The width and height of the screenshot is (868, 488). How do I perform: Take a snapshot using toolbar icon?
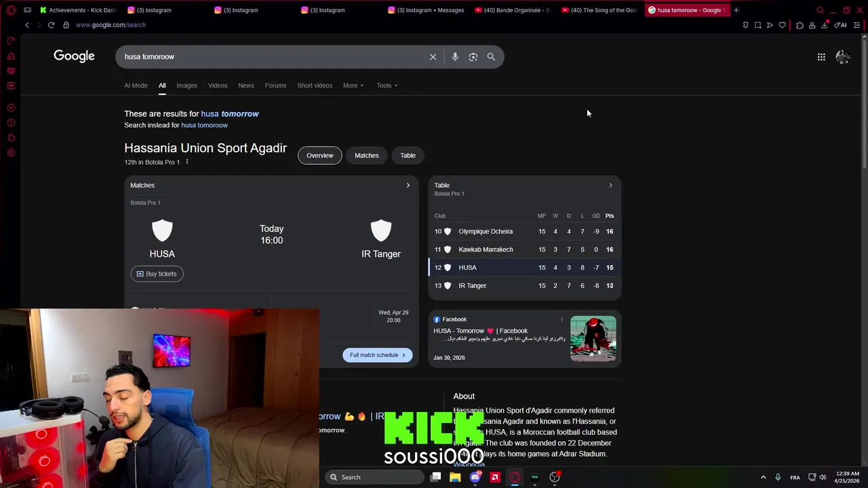click(757, 25)
